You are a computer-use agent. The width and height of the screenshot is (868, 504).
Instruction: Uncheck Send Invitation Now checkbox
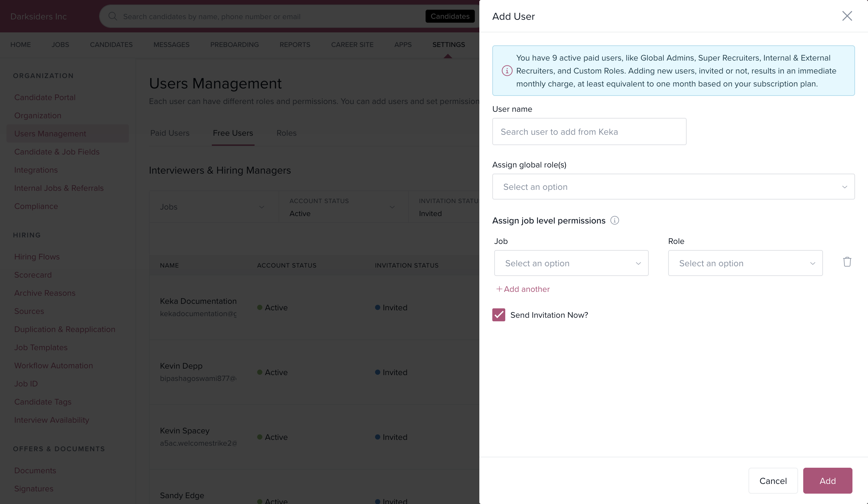(x=498, y=315)
